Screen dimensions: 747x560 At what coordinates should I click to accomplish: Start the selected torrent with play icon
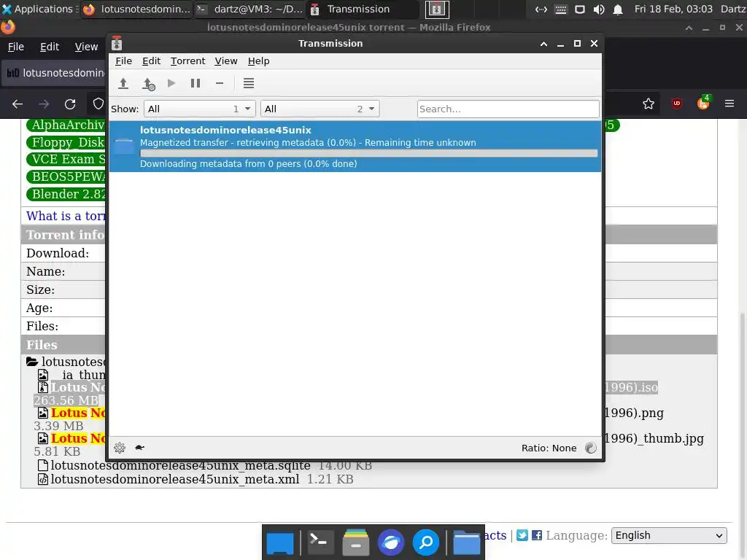[x=171, y=83]
